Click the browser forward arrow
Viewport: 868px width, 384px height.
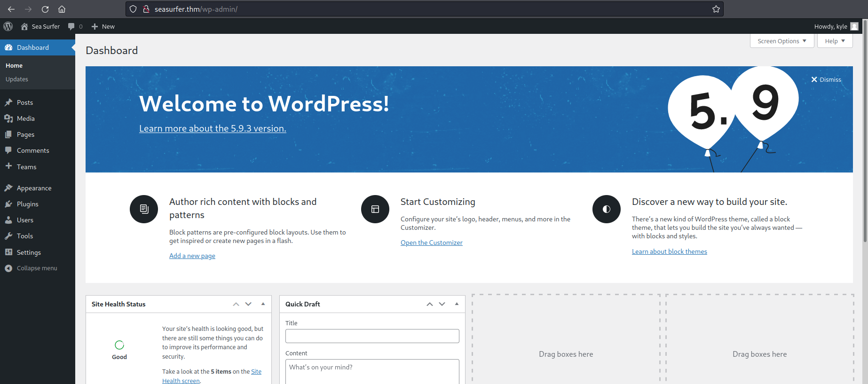pyautogui.click(x=28, y=9)
